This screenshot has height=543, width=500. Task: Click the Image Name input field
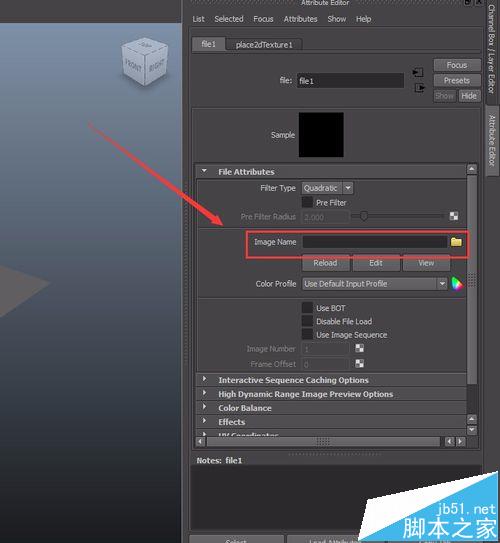click(x=375, y=242)
